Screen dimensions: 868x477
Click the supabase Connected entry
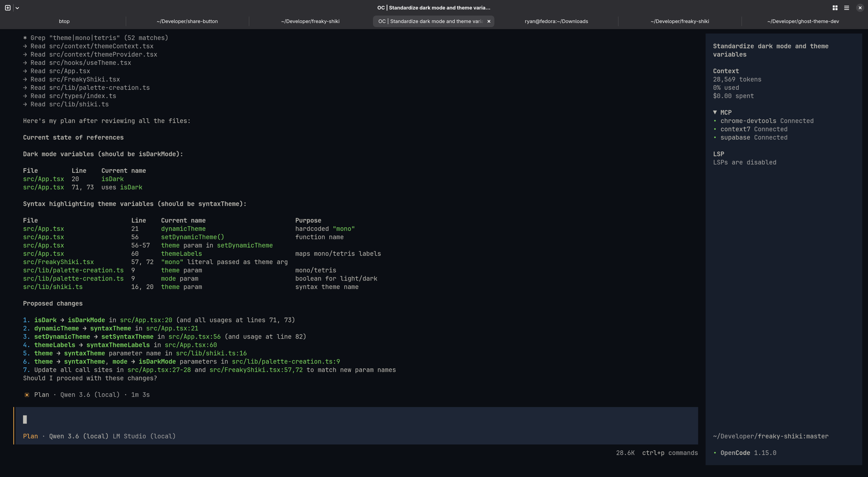tap(754, 137)
